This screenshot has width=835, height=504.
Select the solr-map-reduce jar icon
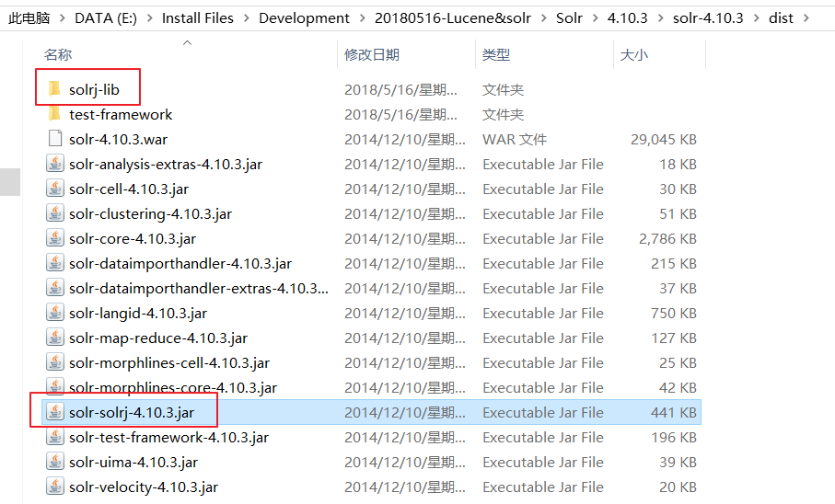pos(55,338)
